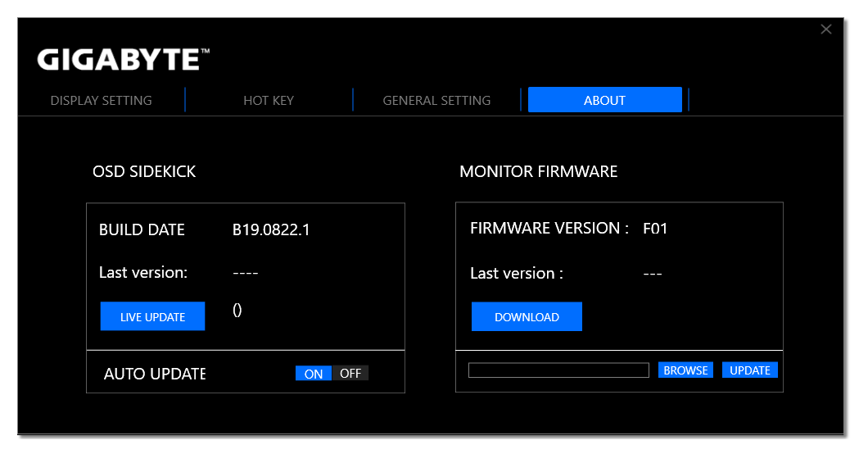Close the OSD Sidekick window

825,30
